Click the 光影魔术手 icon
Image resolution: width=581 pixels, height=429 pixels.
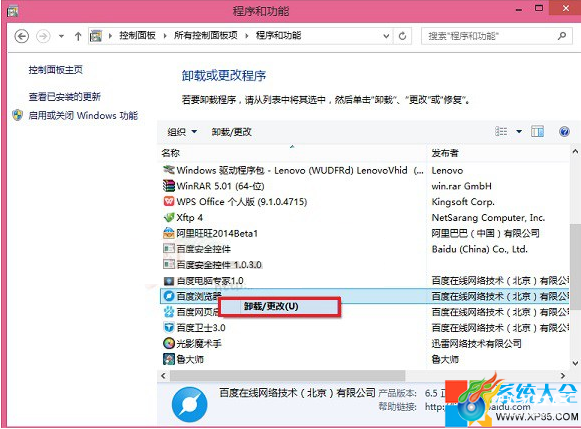[169, 343]
